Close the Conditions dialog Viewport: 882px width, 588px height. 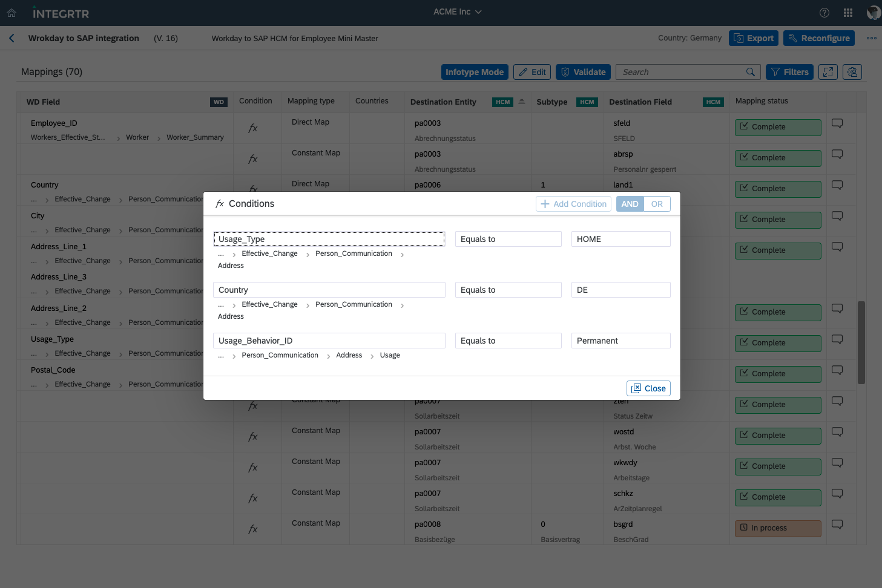pos(648,388)
